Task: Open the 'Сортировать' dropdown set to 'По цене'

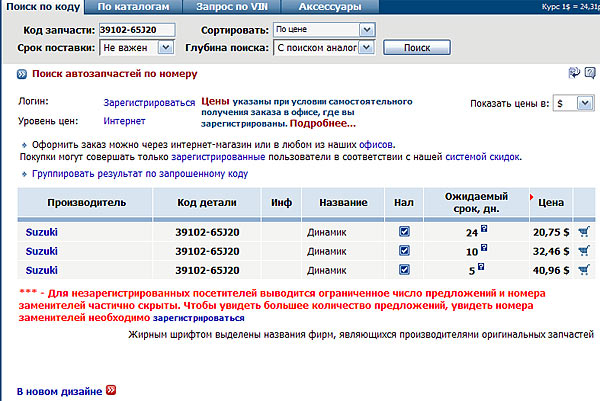Action: [324, 30]
